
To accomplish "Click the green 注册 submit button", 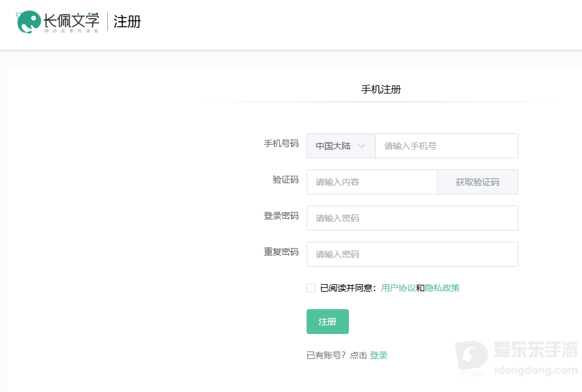I will pos(328,322).
